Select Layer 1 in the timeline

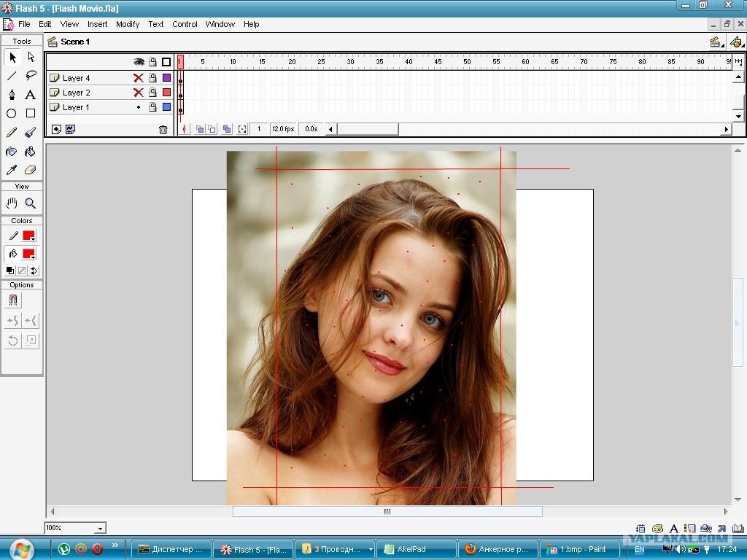pos(76,108)
